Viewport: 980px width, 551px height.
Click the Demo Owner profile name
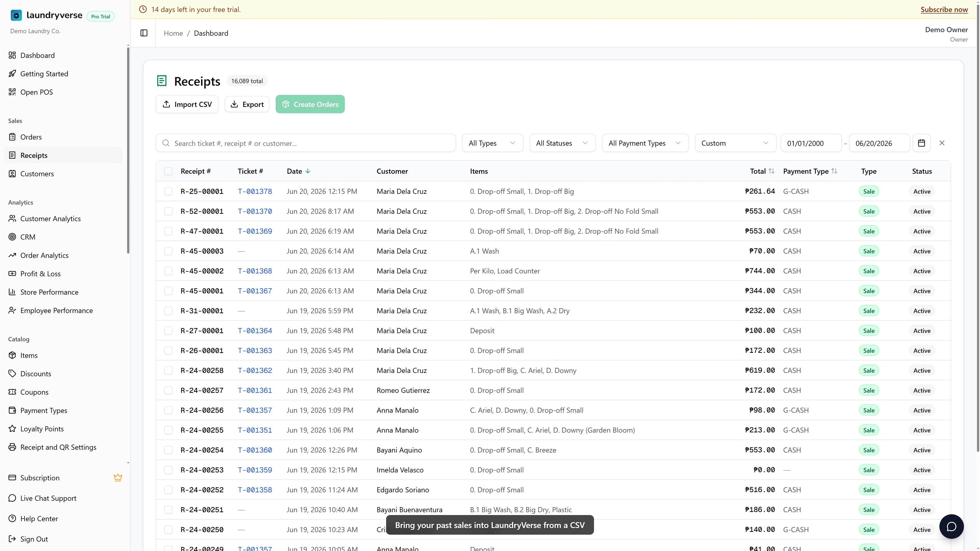pos(947,30)
